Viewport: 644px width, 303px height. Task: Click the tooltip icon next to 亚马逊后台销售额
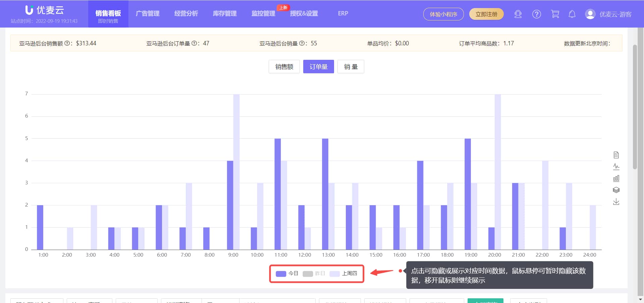click(67, 43)
